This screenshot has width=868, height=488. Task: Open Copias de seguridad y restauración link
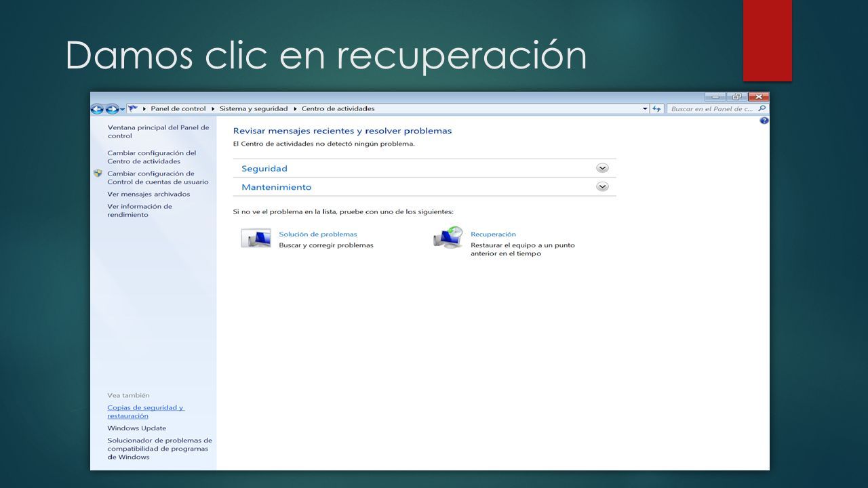tap(146, 411)
